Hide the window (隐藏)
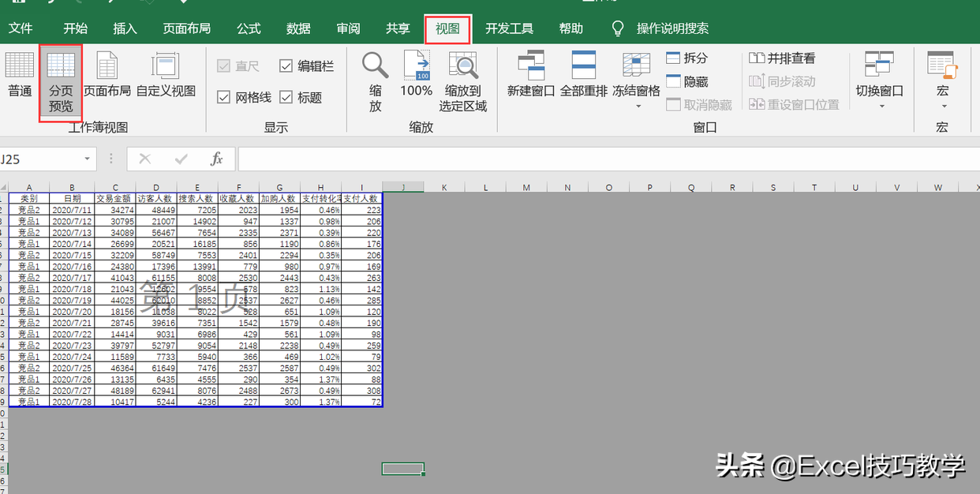 click(x=687, y=81)
